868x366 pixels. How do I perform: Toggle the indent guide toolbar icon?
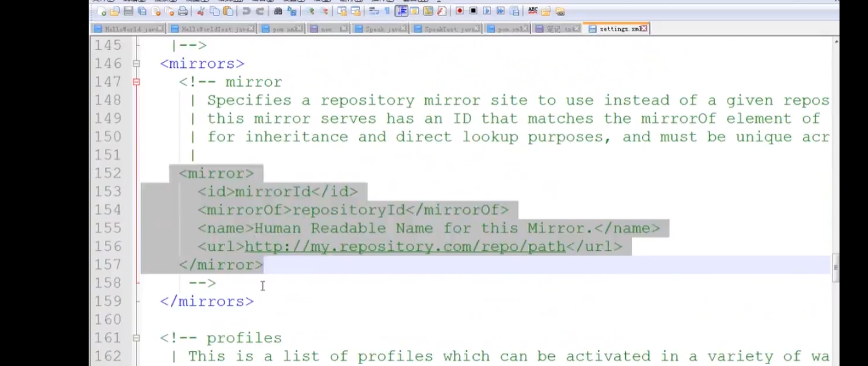tap(401, 11)
